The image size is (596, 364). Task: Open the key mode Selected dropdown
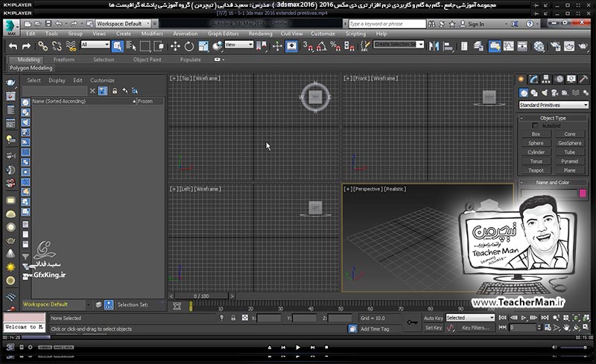point(470,318)
